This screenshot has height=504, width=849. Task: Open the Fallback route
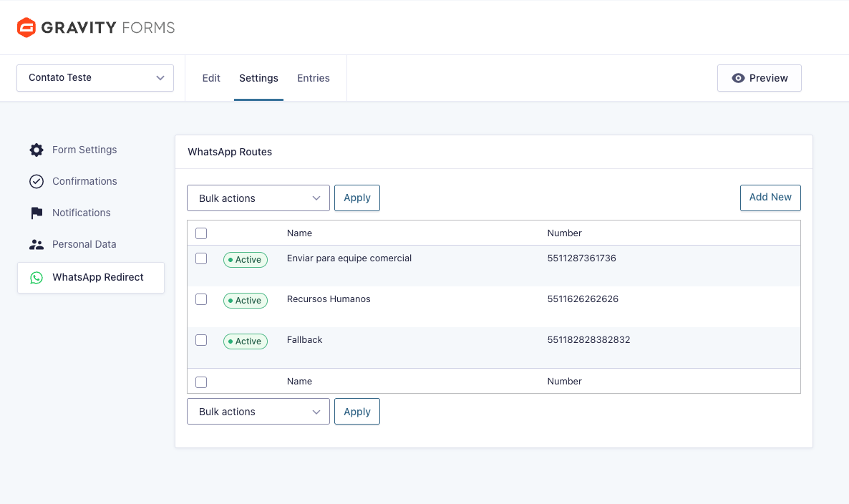click(304, 340)
